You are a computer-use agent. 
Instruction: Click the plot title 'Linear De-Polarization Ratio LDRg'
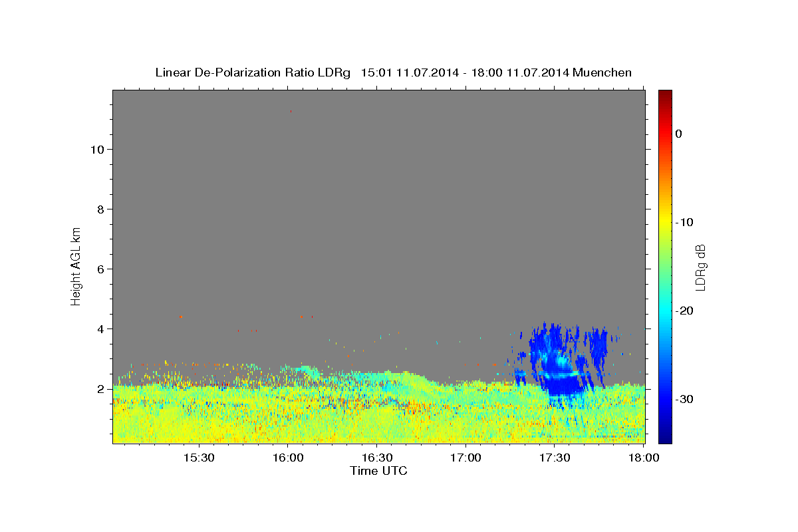tap(253, 72)
